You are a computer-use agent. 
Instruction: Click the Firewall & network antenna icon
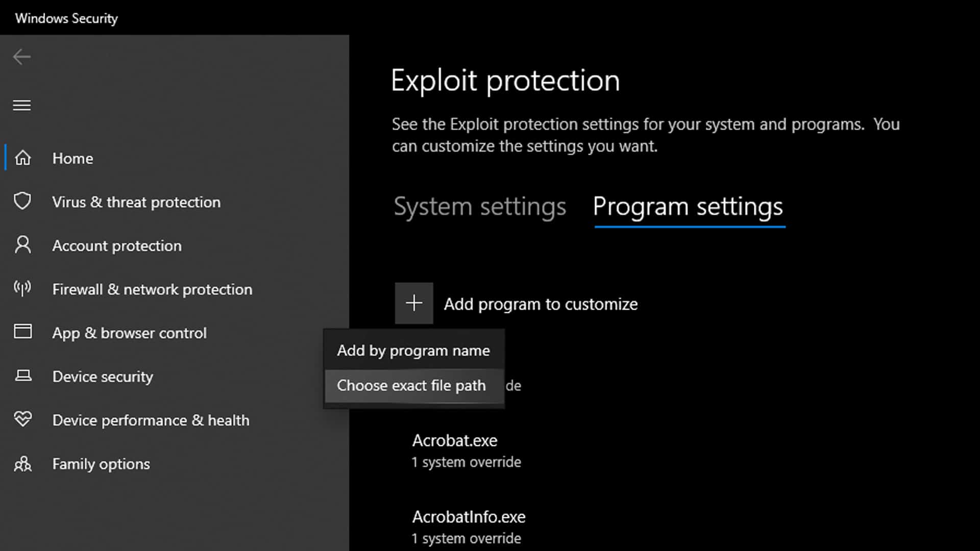tap(22, 289)
